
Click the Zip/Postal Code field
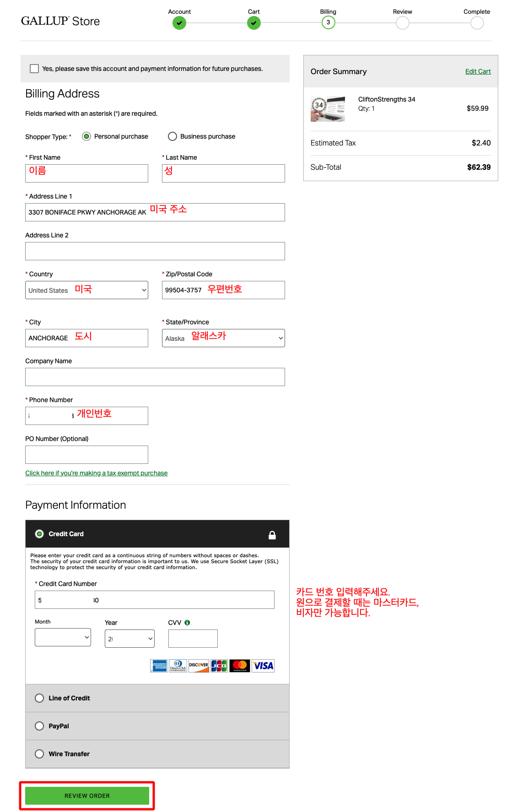(x=223, y=290)
